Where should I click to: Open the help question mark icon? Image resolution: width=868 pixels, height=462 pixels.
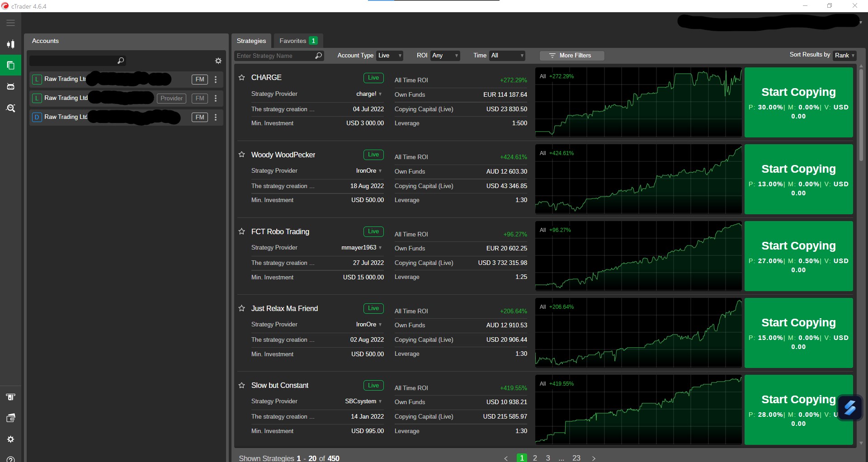pyautogui.click(x=10, y=459)
